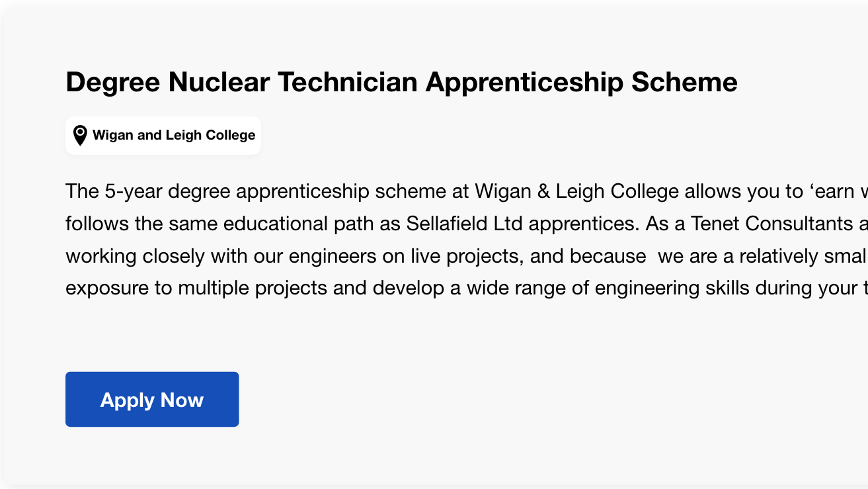Click the map pin location icon
Viewport: 868px width, 489px height.
point(80,136)
